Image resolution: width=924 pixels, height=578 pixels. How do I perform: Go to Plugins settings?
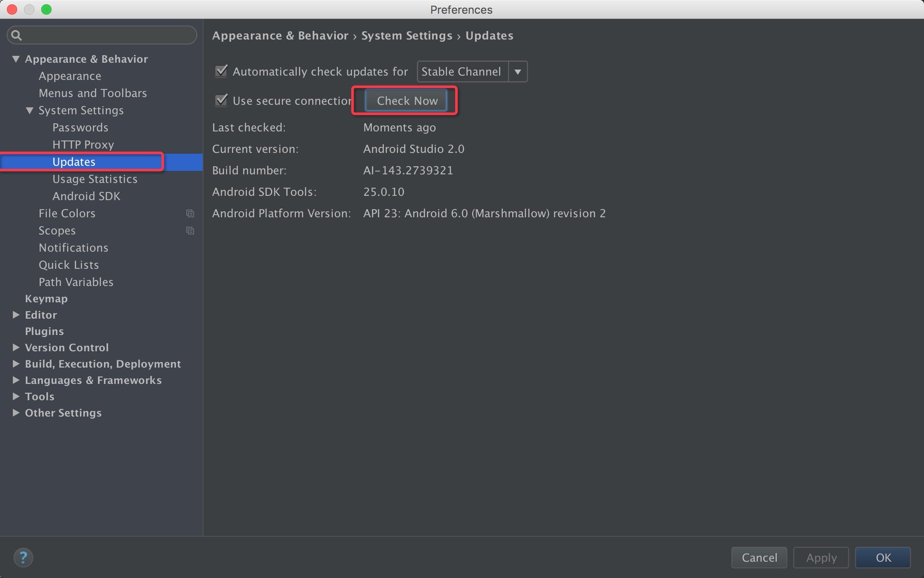coord(44,331)
